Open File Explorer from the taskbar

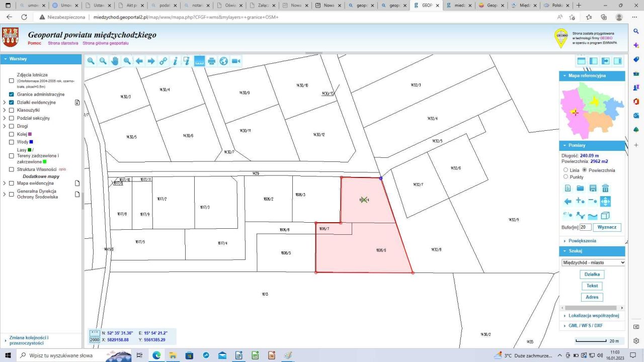tap(173, 355)
